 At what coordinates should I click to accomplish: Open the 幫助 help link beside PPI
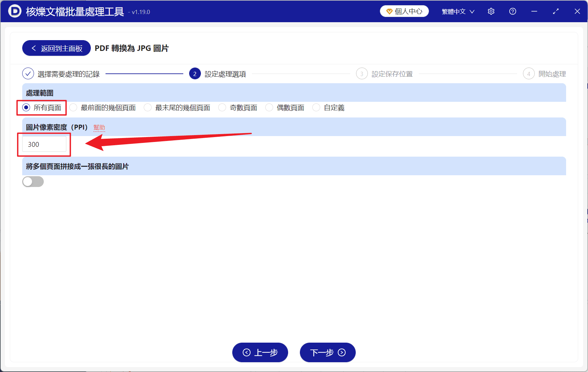(100, 128)
